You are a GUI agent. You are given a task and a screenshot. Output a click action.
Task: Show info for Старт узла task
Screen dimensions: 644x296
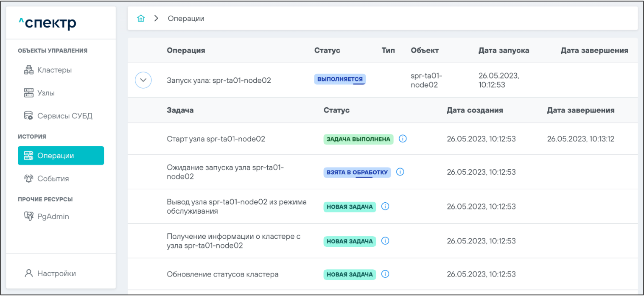click(403, 139)
